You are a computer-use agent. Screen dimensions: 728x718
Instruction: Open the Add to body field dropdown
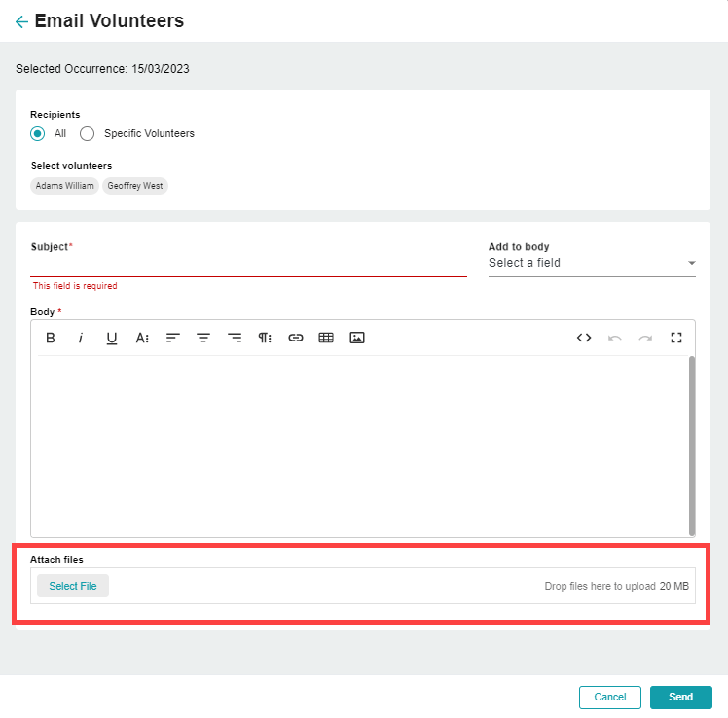[592, 263]
